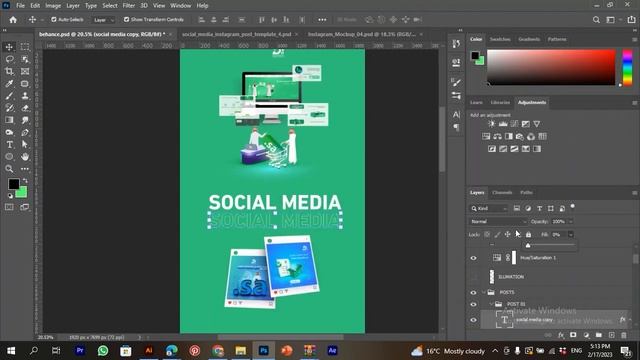Toggle lock transparent pixels
The width and height of the screenshot is (640, 360).
click(487, 235)
